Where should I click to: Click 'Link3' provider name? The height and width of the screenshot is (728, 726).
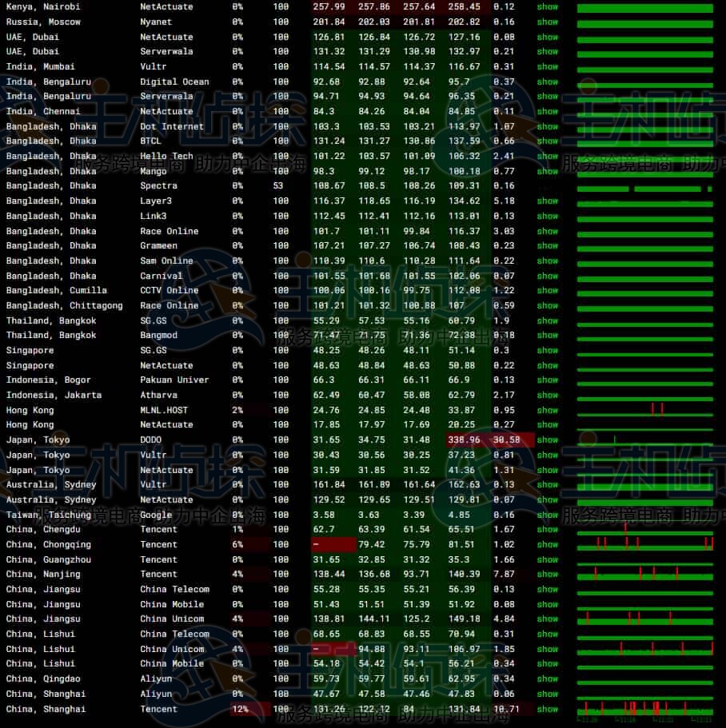pos(154,216)
